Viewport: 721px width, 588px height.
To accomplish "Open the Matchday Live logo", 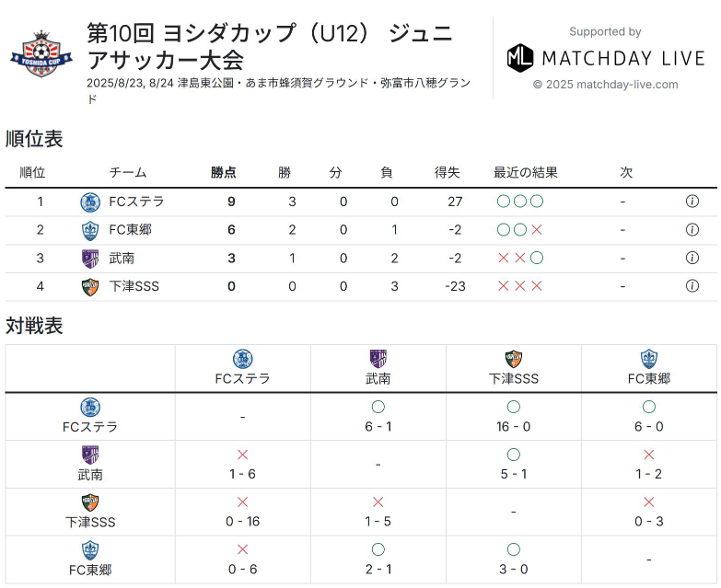I will pos(605,58).
